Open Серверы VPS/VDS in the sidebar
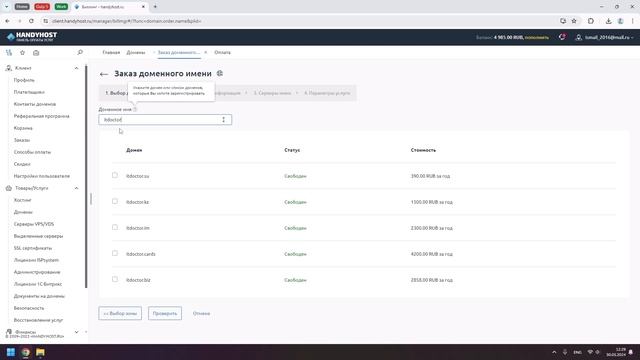 point(34,224)
